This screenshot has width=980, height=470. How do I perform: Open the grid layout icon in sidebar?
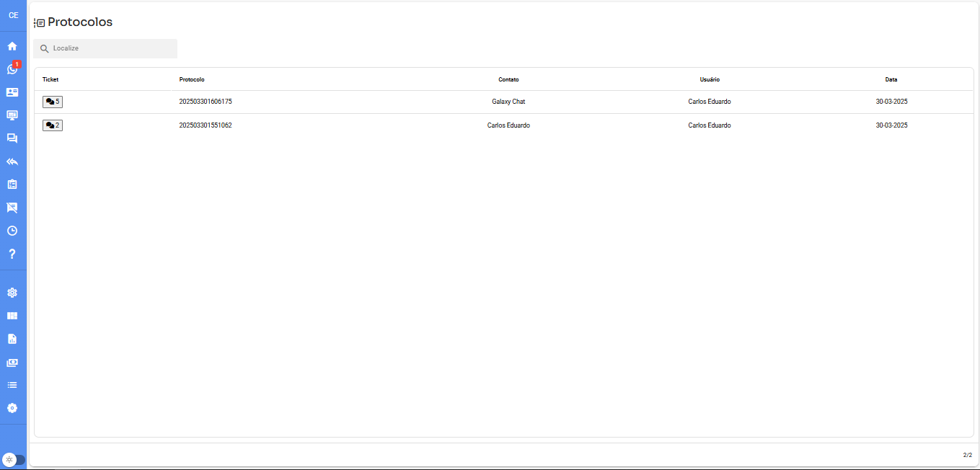[12, 316]
